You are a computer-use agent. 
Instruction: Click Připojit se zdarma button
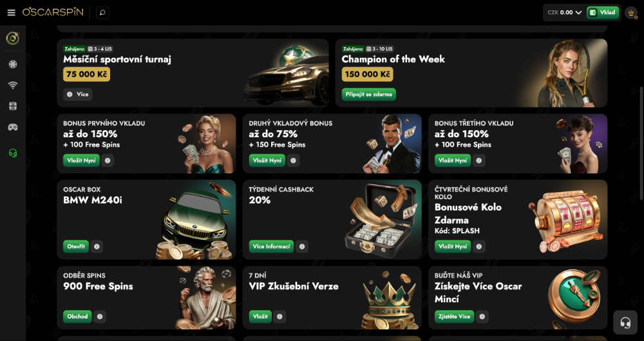tap(369, 94)
